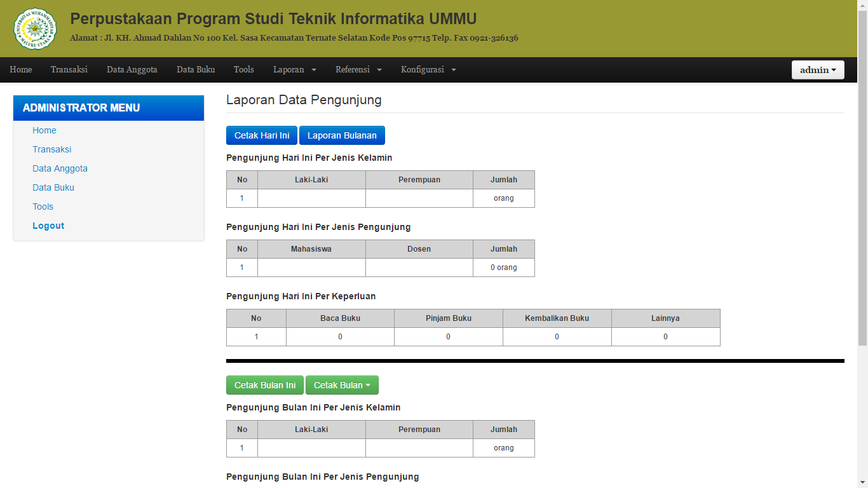The image size is (868, 488).
Task: Go to Data Buku in top navbar
Action: pos(196,69)
